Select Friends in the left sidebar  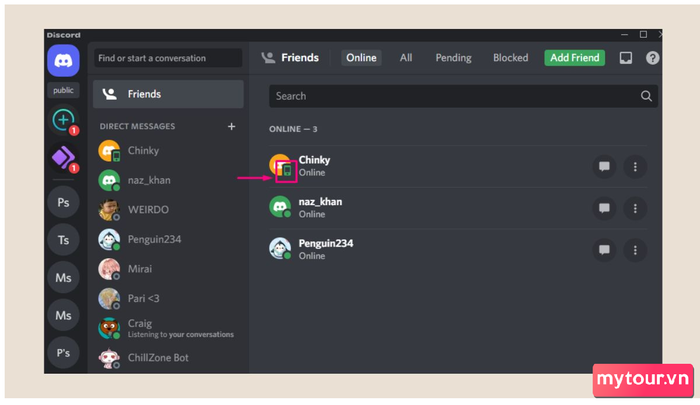click(x=168, y=94)
